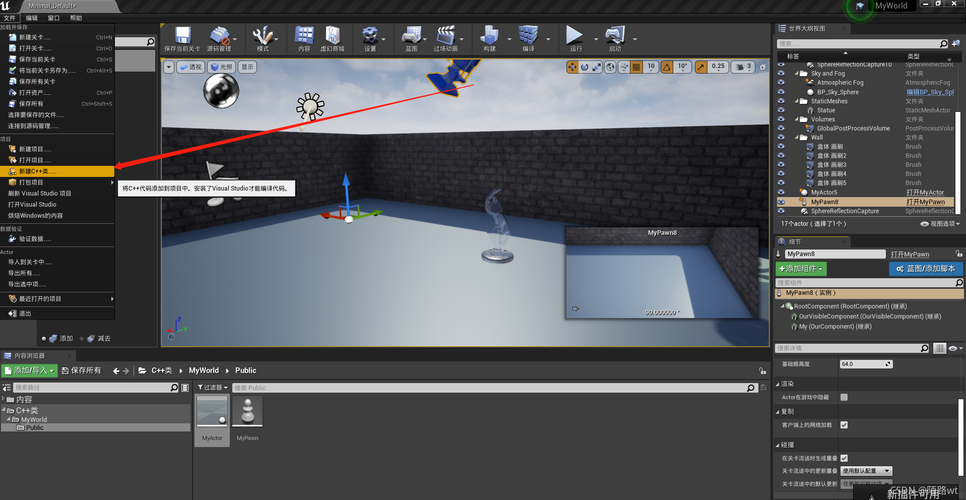Click the 打开MyPawn link in details panel
Image resolution: width=966 pixels, height=500 pixels.
pyautogui.click(x=910, y=254)
